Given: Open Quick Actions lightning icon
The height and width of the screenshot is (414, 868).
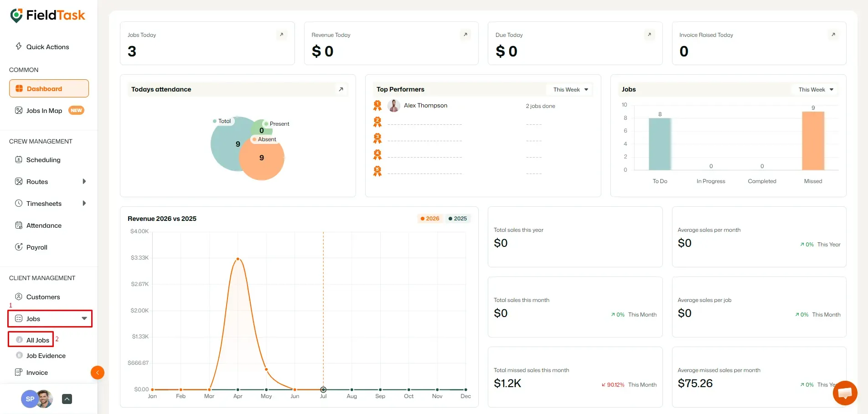Looking at the screenshot, I should coord(19,46).
